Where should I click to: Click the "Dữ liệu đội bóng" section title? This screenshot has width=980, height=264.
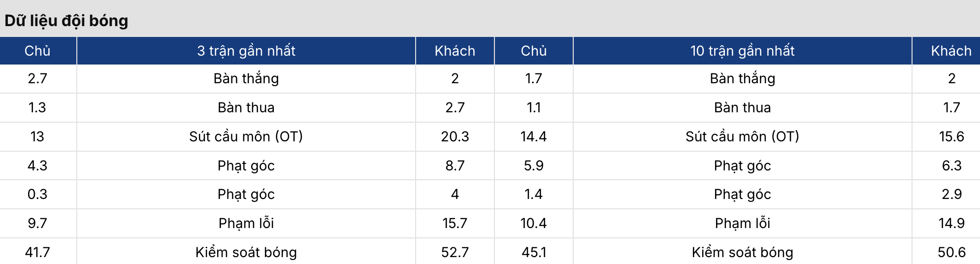pyautogui.click(x=66, y=21)
